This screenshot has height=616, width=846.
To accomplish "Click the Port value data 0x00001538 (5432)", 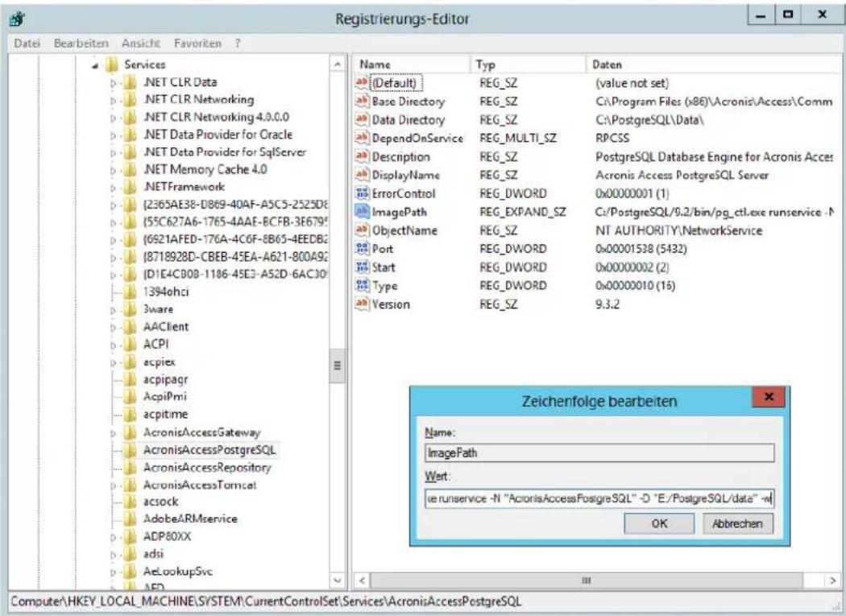I will (x=641, y=249).
